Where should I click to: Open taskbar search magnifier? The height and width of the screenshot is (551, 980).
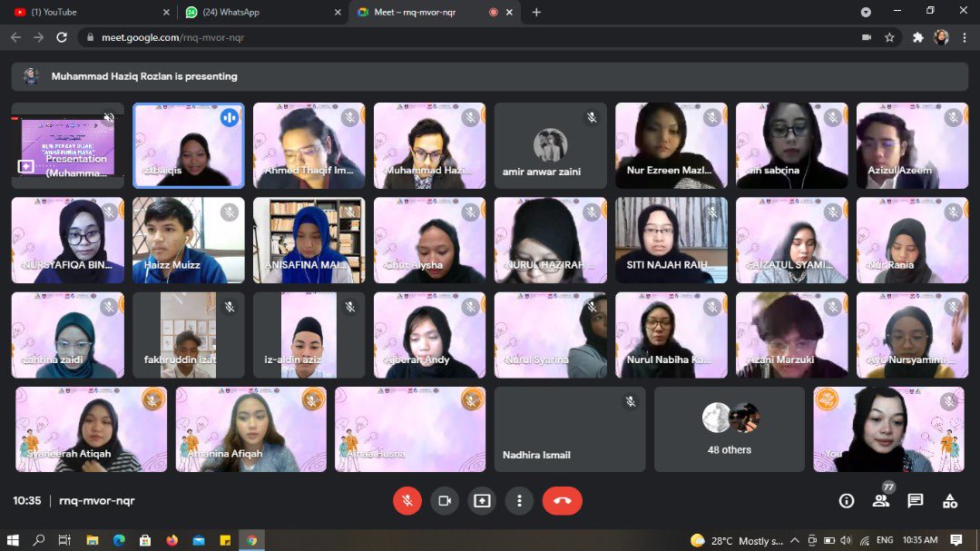point(39,540)
